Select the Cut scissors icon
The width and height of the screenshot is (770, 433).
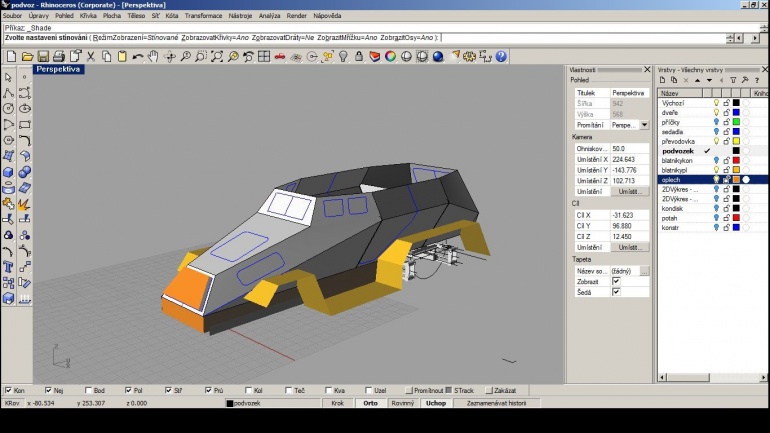[x=90, y=56]
